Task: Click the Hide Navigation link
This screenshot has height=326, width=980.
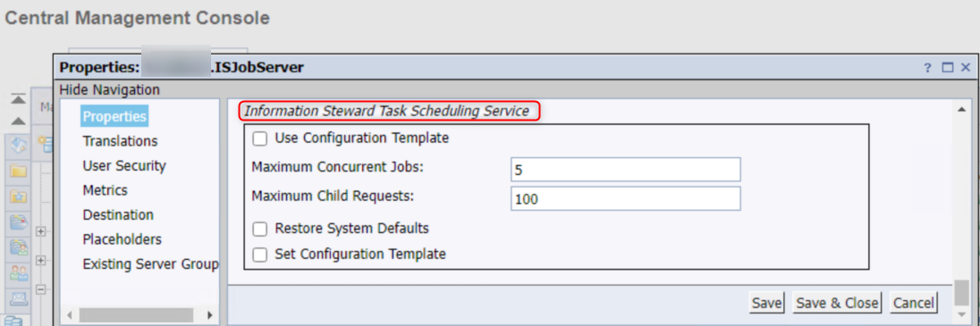Action: pyautogui.click(x=109, y=89)
